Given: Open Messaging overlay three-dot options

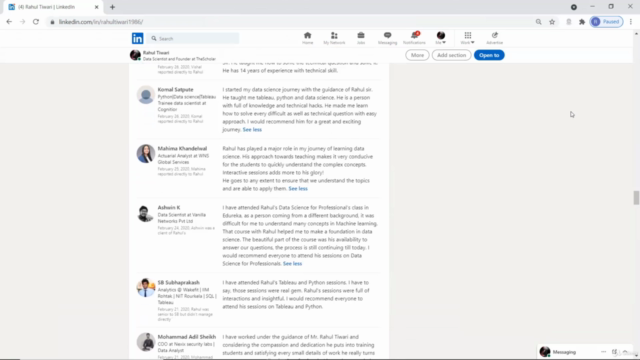Looking at the screenshot, I should point(603,352).
